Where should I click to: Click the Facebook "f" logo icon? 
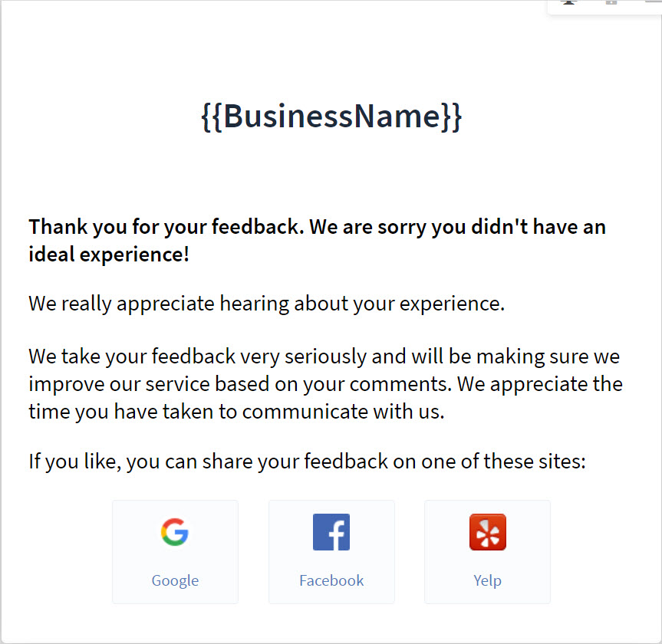click(x=331, y=532)
